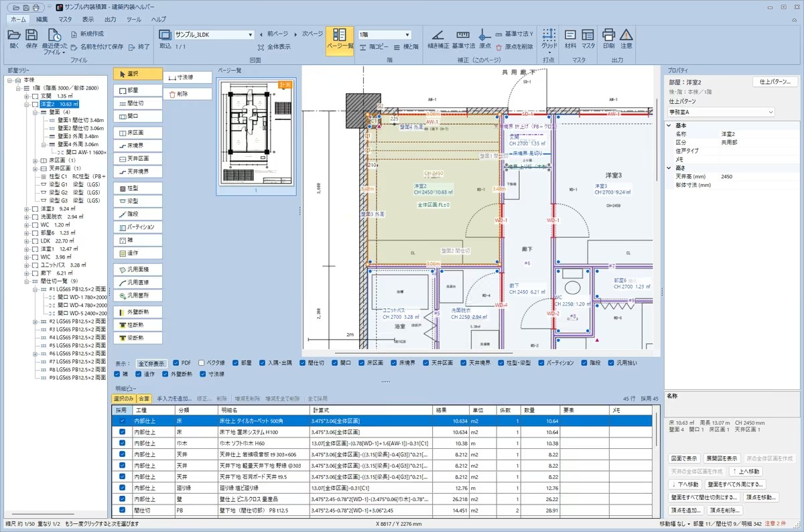The image size is (804, 532).
Task: Click the 展開図を表示 button
Action: coord(722,459)
